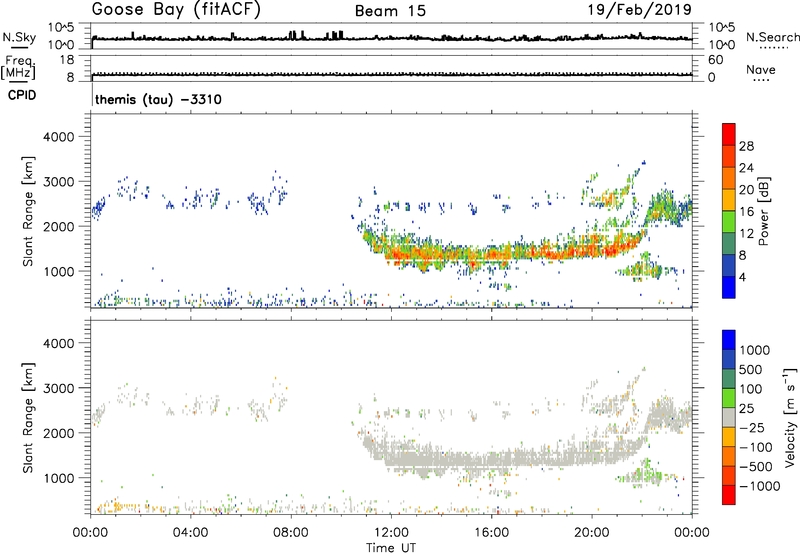This screenshot has width=800, height=554.
Task: Click the "CPID" row label
Action: 22,95
